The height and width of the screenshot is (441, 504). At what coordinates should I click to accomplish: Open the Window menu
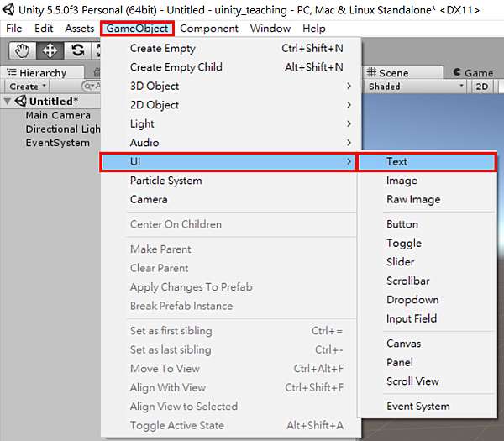[270, 29]
